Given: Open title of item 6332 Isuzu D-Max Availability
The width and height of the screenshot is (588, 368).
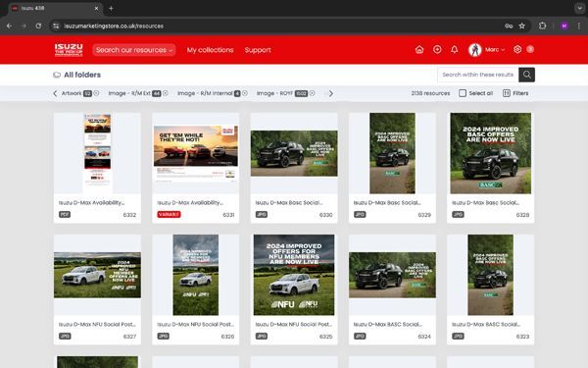Looking at the screenshot, I should (91, 203).
